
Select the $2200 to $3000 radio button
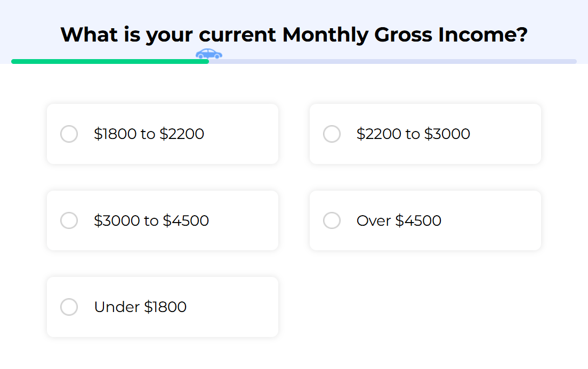pos(332,134)
